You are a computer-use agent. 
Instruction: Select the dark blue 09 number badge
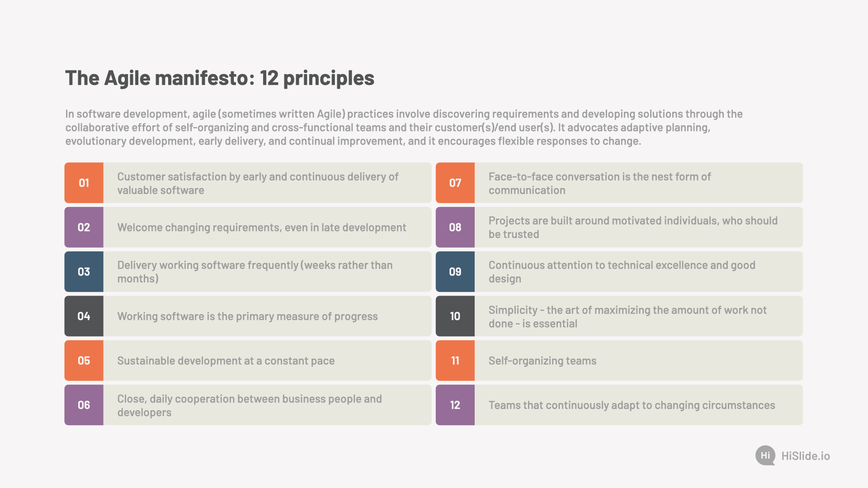click(x=455, y=272)
